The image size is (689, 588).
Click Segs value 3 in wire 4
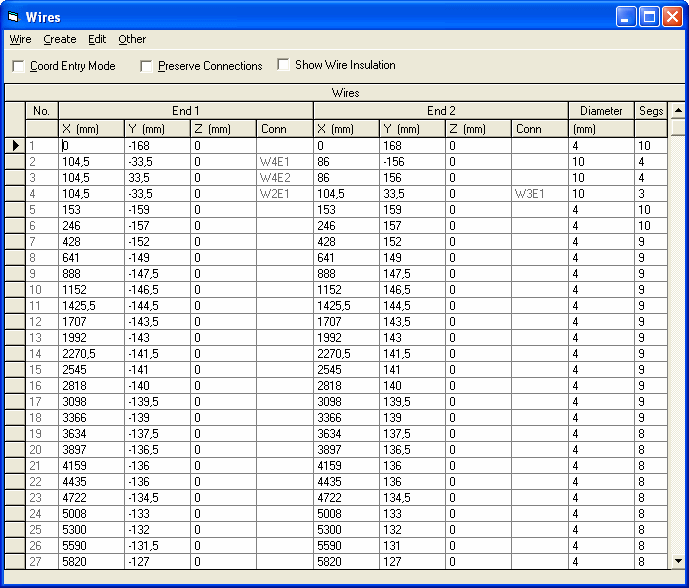(x=651, y=194)
